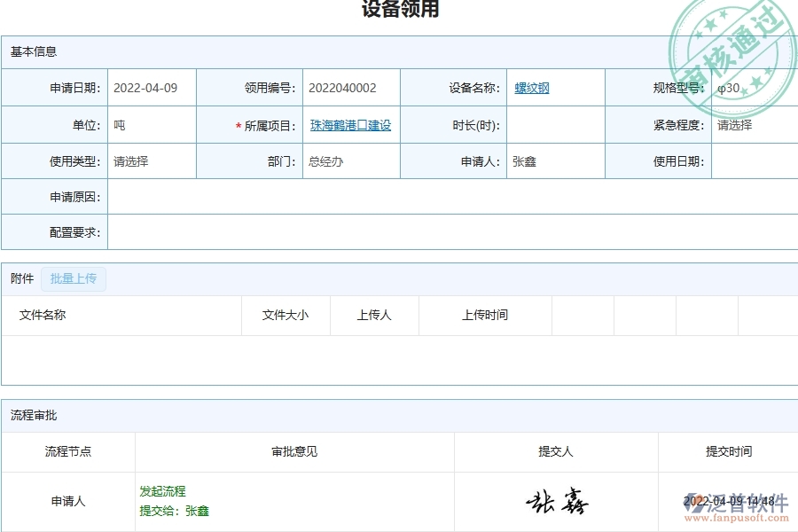Click the 批量上传 bulk upload button

coord(74,278)
